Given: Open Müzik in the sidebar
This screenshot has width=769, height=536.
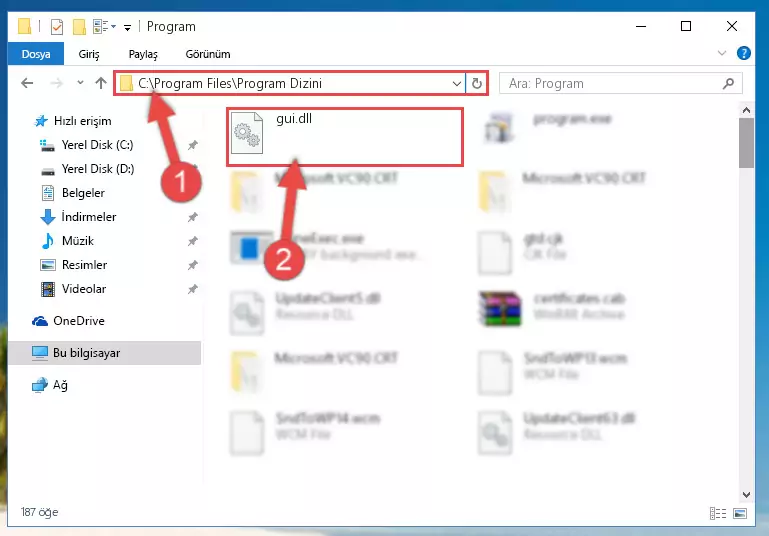Looking at the screenshot, I should tap(67, 241).
